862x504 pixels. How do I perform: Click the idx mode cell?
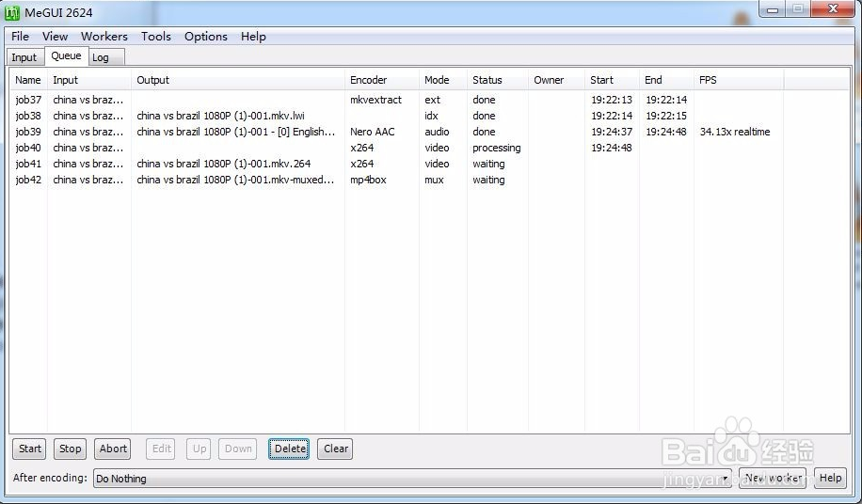pos(431,116)
